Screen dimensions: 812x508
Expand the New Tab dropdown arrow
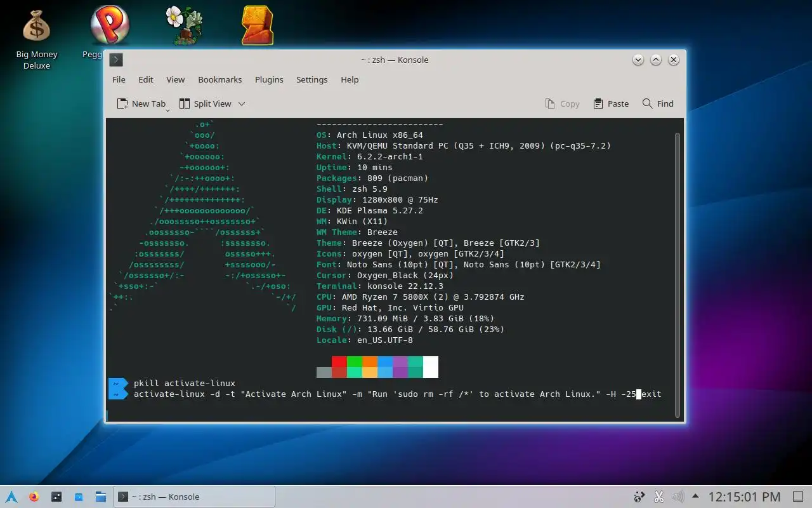[168, 110]
